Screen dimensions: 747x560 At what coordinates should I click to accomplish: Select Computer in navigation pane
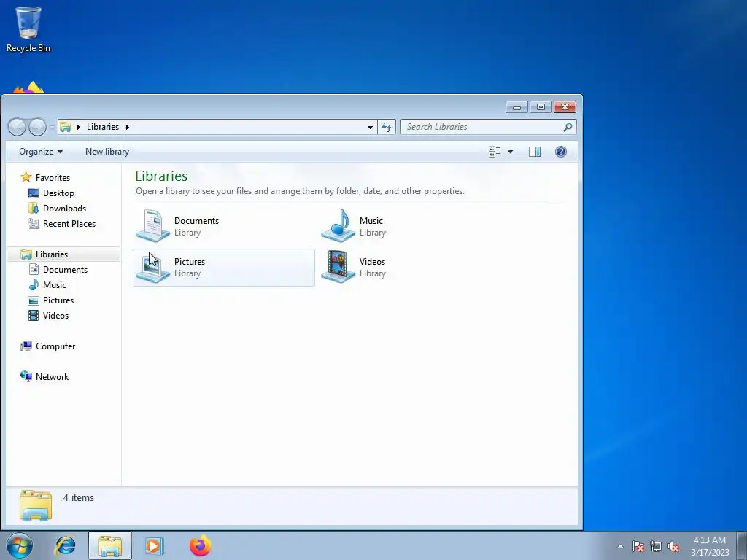click(x=55, y=346)
